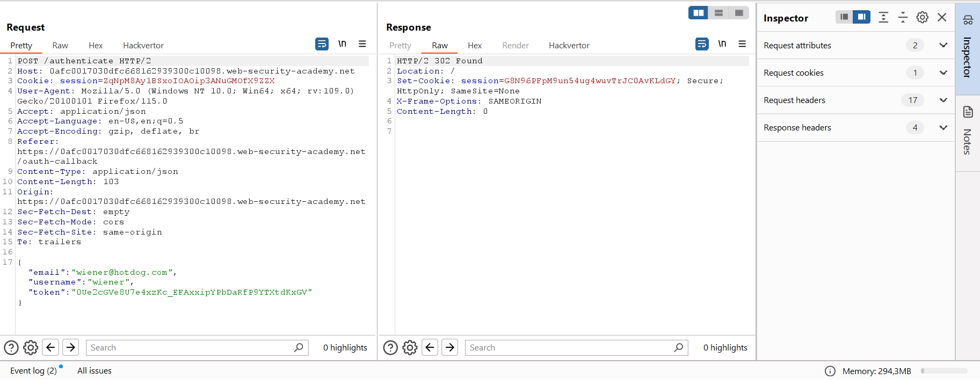
Task: Go to next match in Response search
Action: coord(450,348)
